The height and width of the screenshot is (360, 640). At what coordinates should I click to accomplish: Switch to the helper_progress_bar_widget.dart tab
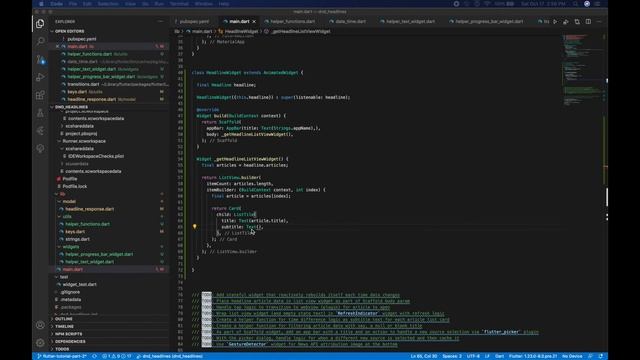click(x=489, y=22)
